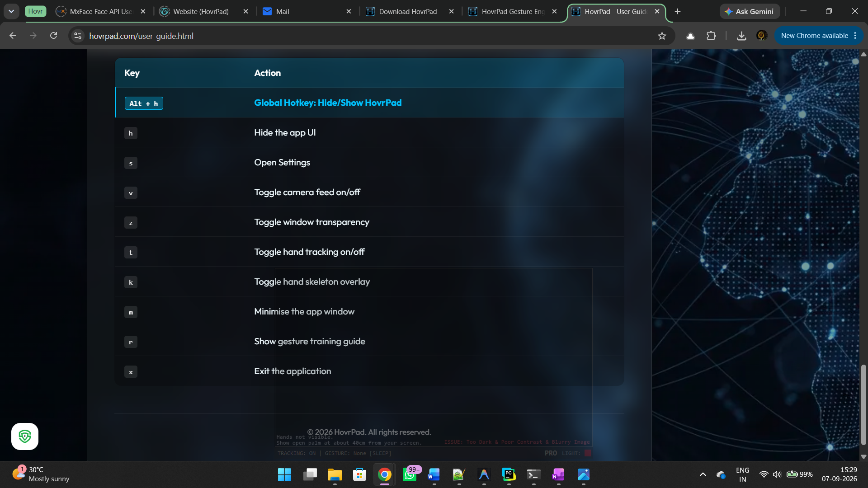Open the Chrome downloads icon
The height and width of the screenshot is (488, 868).
[741, 36]
